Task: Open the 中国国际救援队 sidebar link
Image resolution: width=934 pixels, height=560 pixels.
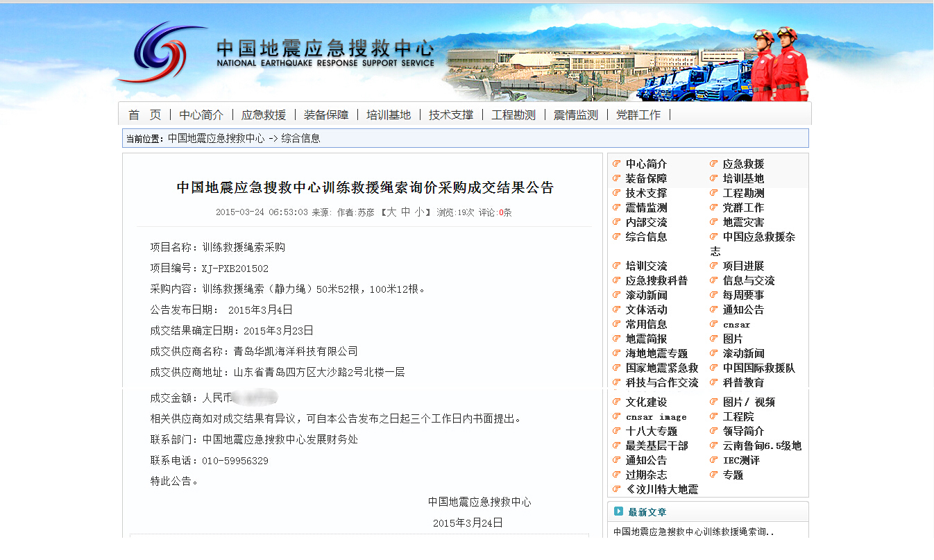Action: tap(758, 368)
